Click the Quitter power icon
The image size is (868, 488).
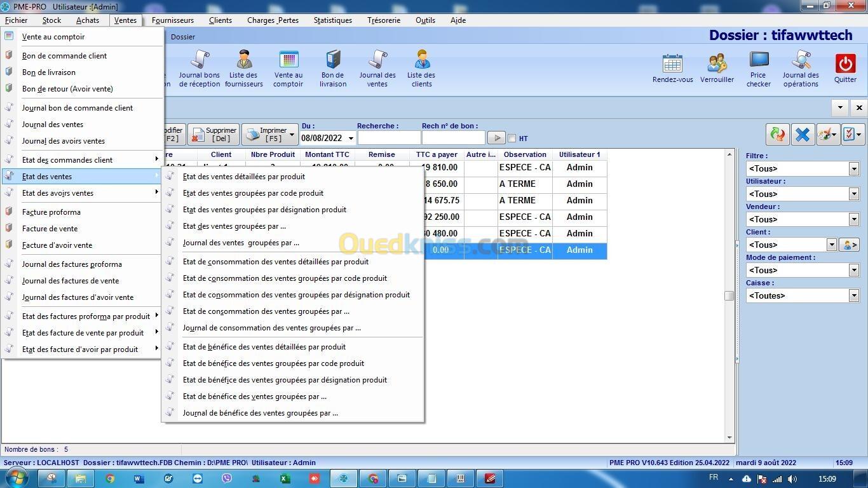844,64
